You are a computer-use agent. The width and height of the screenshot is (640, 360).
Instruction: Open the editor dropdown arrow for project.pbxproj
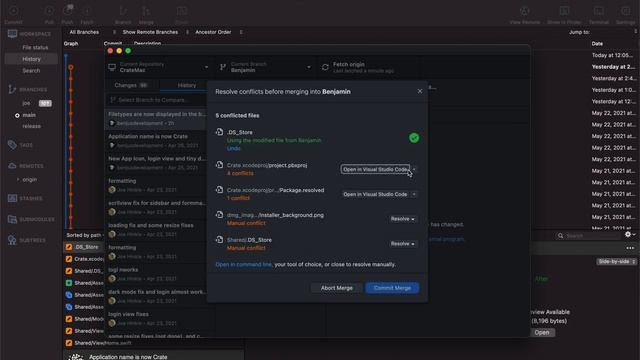click(x=414, y=169)
